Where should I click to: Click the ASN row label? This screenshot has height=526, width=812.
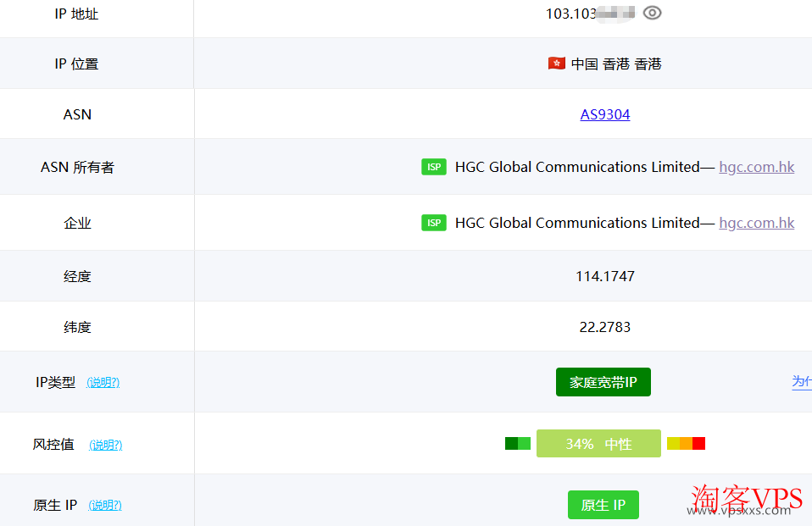click(77, 114)
